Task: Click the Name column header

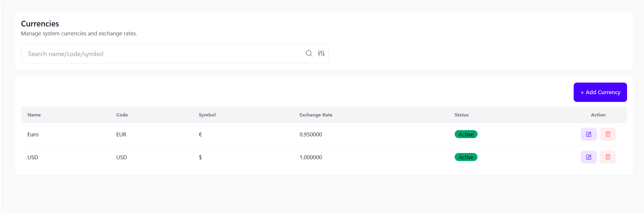Action: pyautogui.click(x=34, y=115)
